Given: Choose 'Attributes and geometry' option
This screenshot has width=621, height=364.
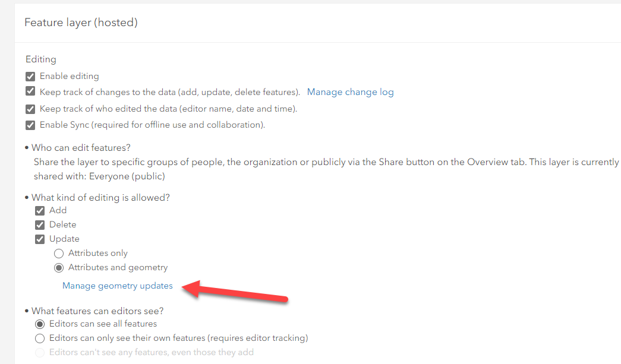Looking at the screenshot, I should (x=59, y=267).
